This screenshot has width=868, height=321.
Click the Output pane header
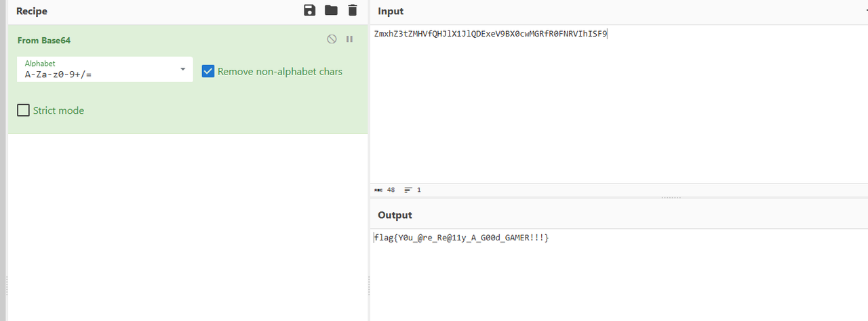click(395, 215)
